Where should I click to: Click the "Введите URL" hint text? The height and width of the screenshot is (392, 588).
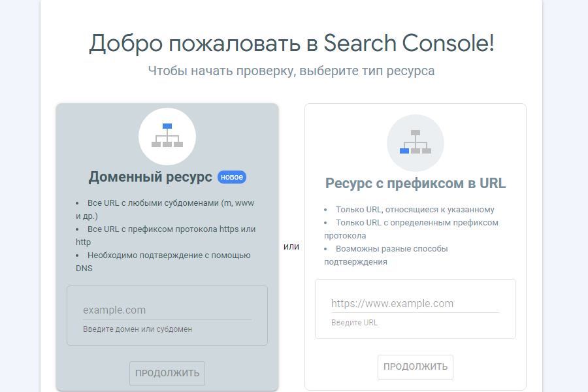354,323
